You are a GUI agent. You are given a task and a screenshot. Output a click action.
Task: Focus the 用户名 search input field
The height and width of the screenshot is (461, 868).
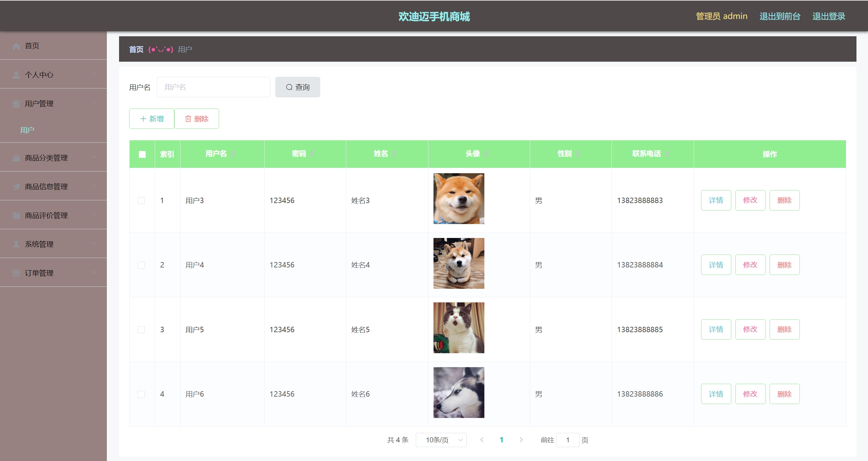pyautogui.click(x=213, y=87)
